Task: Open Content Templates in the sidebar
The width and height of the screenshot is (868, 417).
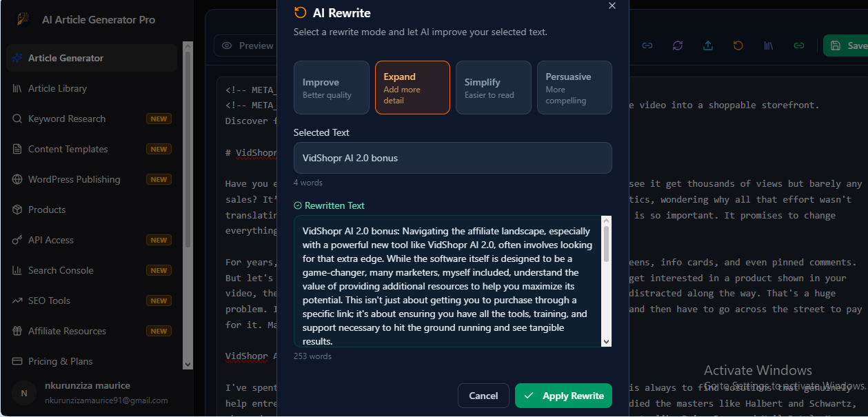Action: click(x=92, y=149)
